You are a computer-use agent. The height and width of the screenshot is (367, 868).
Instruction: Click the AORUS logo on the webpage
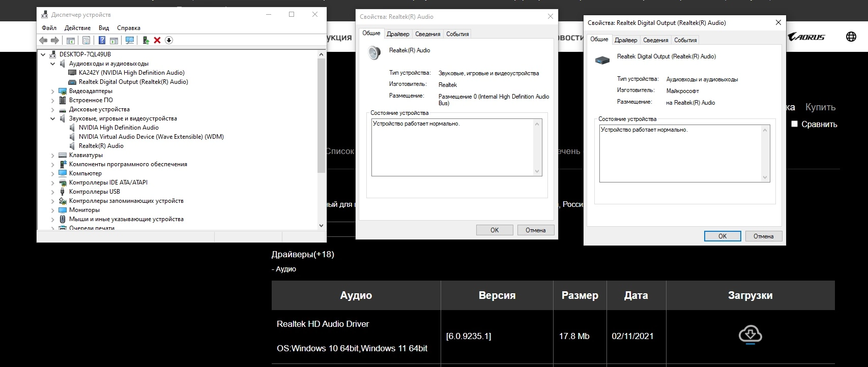806,37
